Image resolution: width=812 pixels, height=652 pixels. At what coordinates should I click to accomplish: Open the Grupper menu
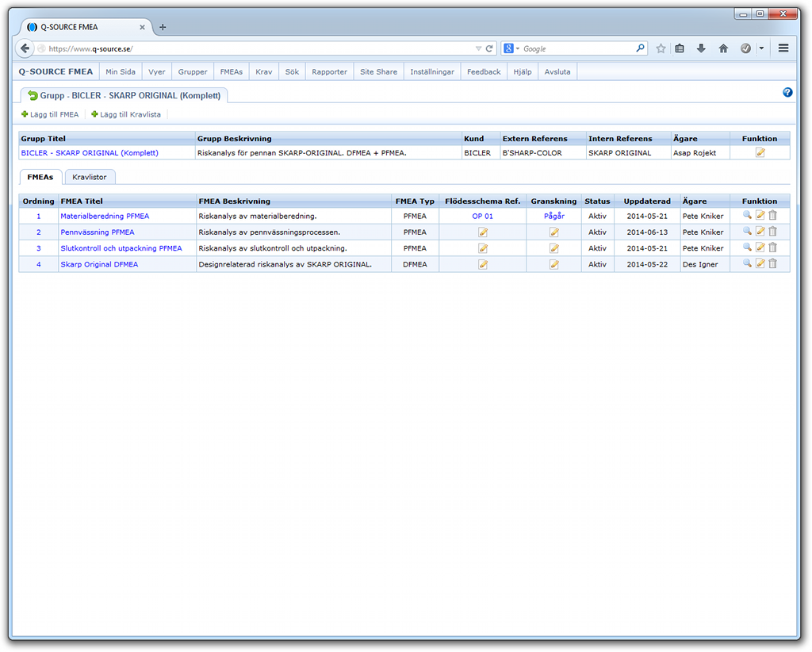(x=193, y=71)
